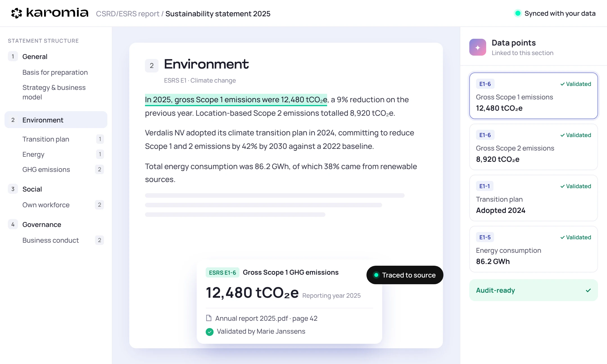
Task: Click the E1-5 tag on Energy consumption card
Action: pos(485,237)
